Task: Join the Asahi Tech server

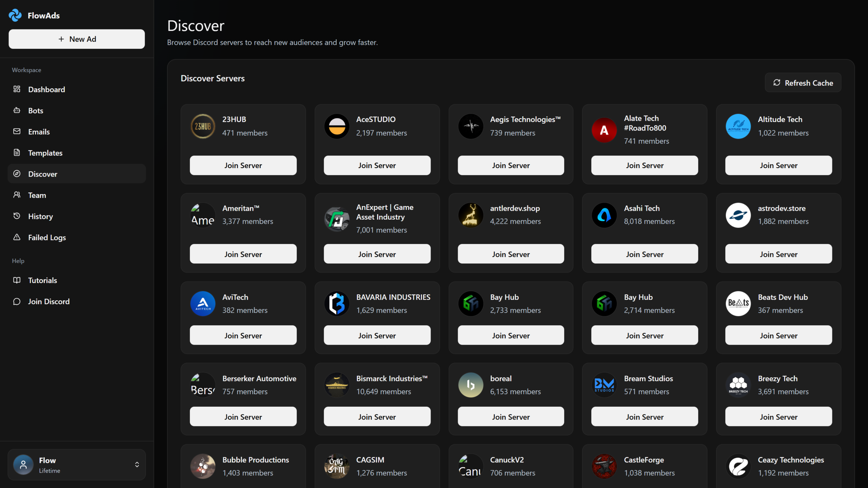Action: click(645, 254)
